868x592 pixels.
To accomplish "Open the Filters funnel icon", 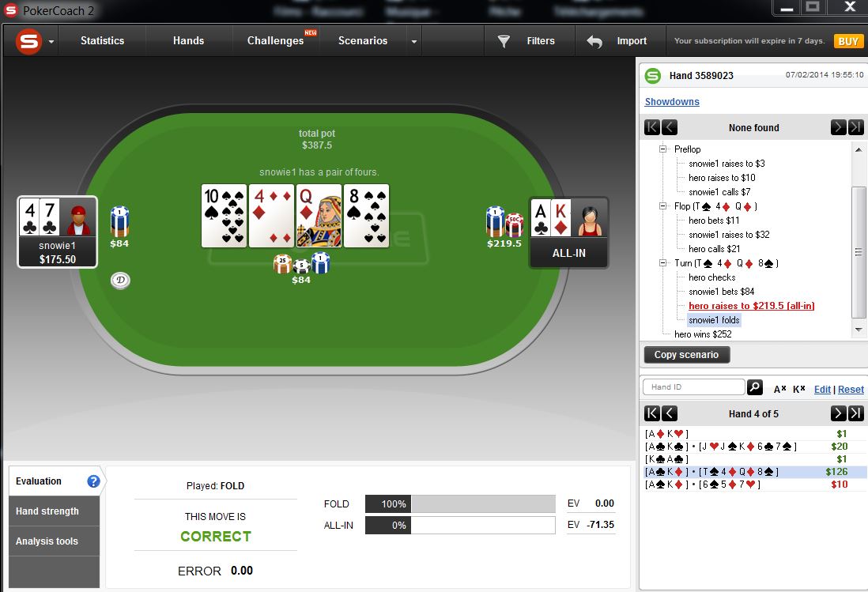I will coord(504,41).
